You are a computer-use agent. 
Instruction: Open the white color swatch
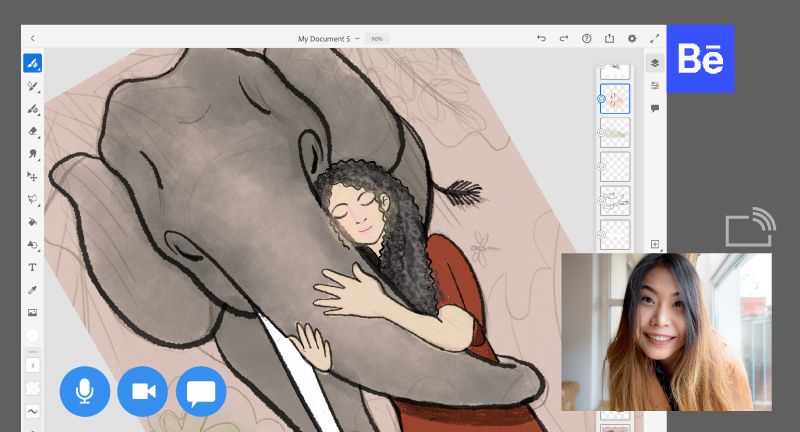[32, 336]
